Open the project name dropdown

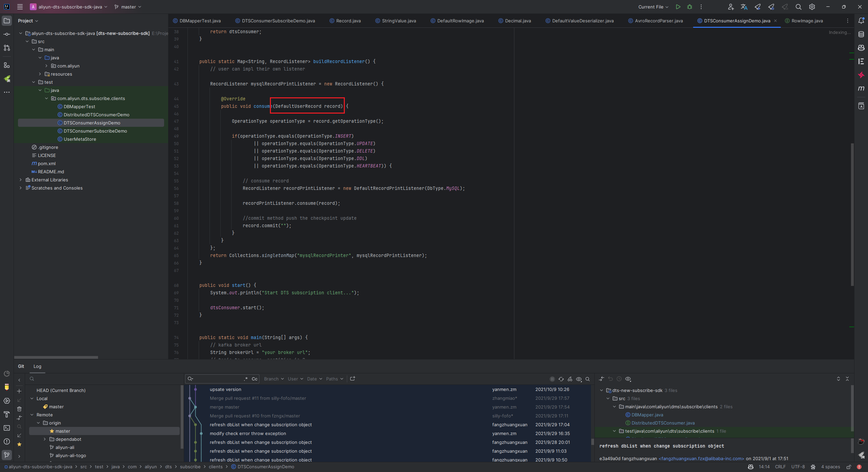69,7
